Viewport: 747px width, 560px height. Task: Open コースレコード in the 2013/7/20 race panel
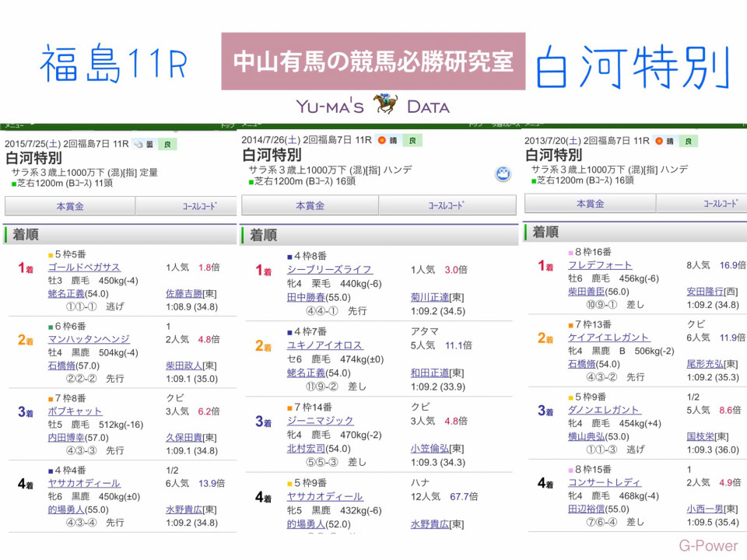point(702,203)
